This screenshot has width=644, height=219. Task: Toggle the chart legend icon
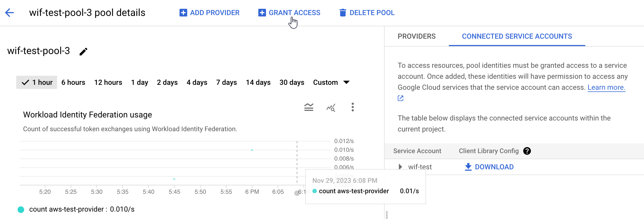point(309,107)
